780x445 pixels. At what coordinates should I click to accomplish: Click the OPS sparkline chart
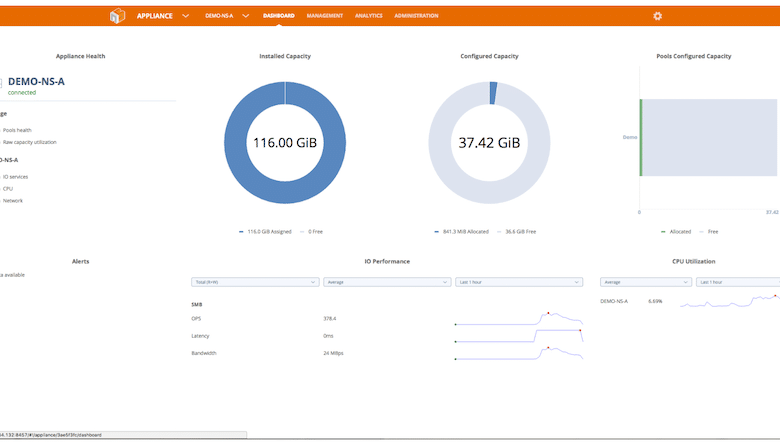(x=519, y=319)
